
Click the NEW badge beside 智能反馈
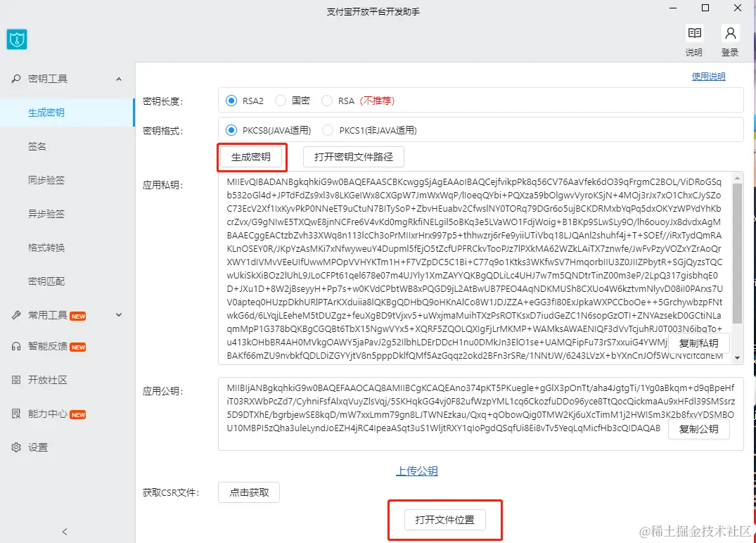78,347
